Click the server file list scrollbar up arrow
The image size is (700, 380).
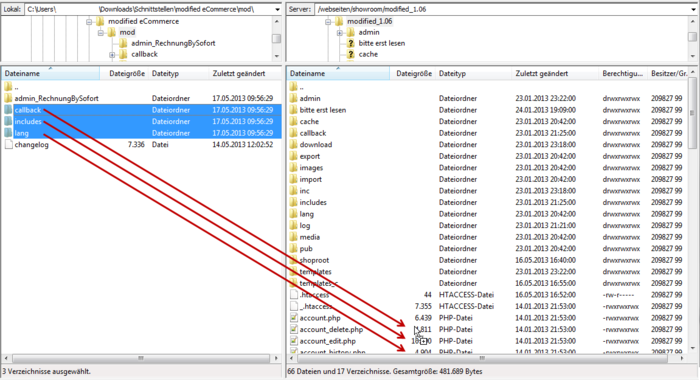693,72
